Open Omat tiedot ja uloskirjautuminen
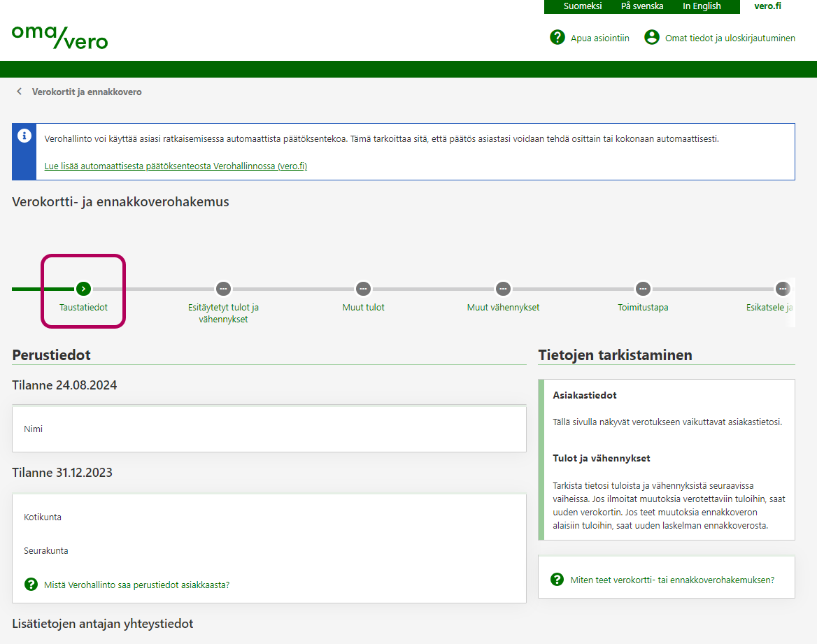 (x=730, y=38)
